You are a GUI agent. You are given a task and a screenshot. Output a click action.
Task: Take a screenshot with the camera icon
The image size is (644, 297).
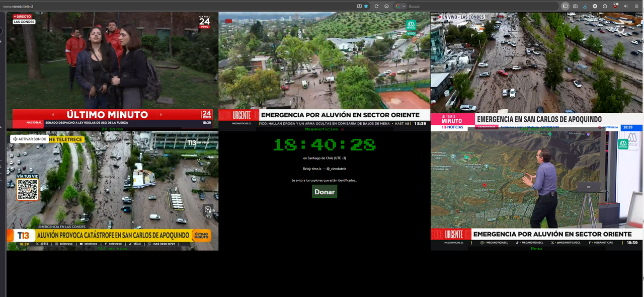point(575,6)
